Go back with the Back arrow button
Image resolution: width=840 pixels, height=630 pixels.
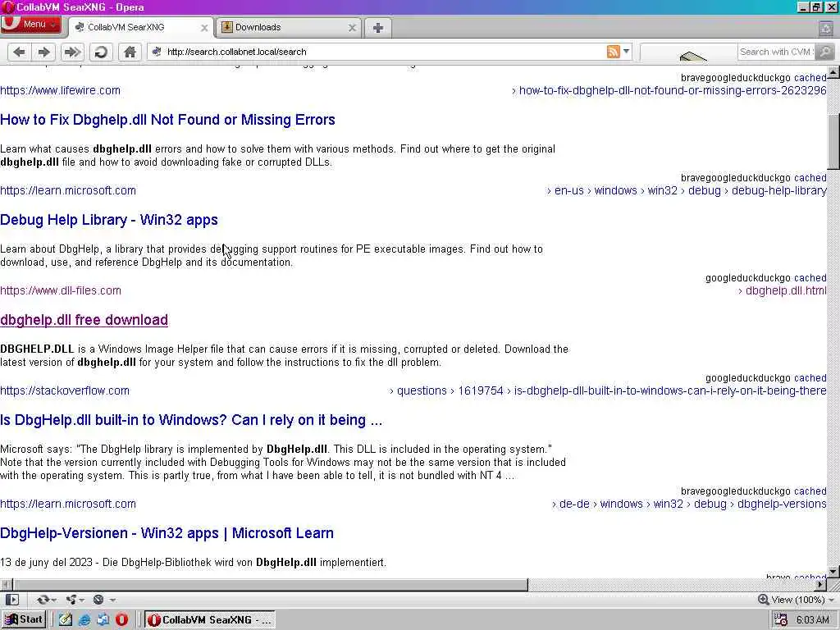pyautogui.click(x=20, y=52)
